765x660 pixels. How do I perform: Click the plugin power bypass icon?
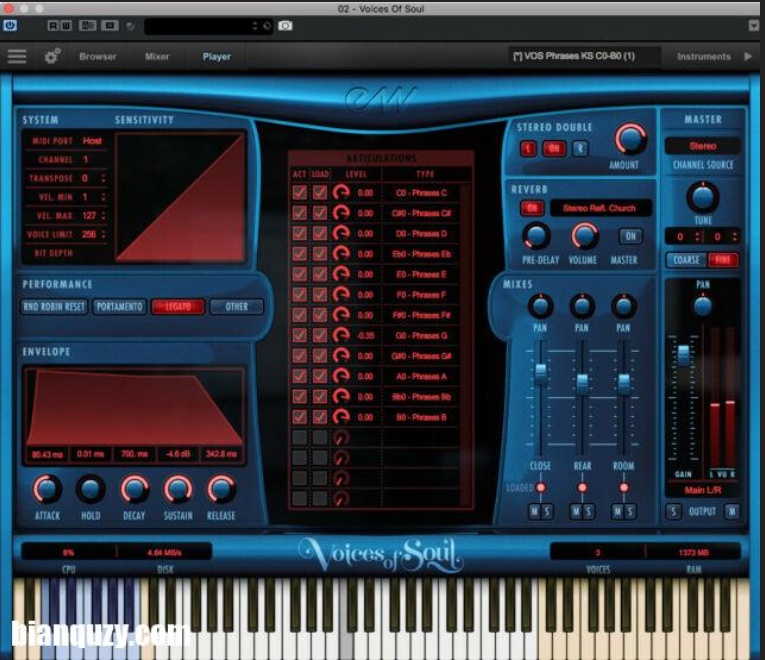(10, 25)
